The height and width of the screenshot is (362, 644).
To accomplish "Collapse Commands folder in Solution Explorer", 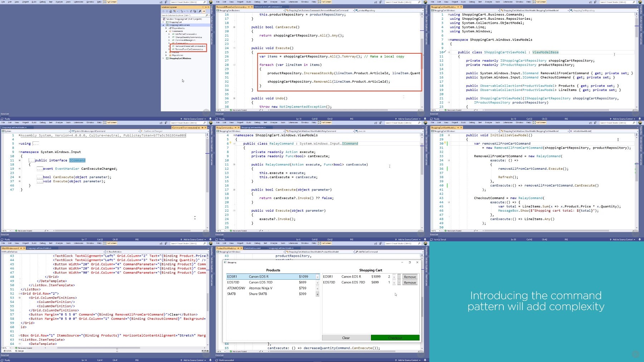I will coord(166,31).
